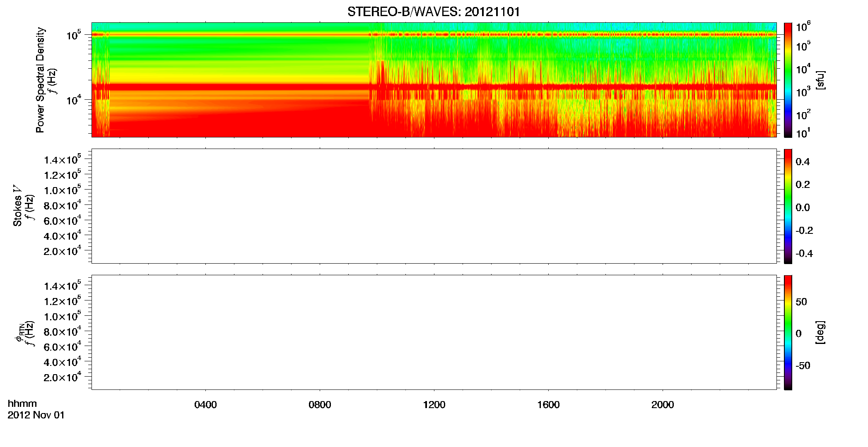This screenshot has width=868, height=447.
Task: Click the 10^6 label on the top color bar
Action: click(x=803, y=27)
